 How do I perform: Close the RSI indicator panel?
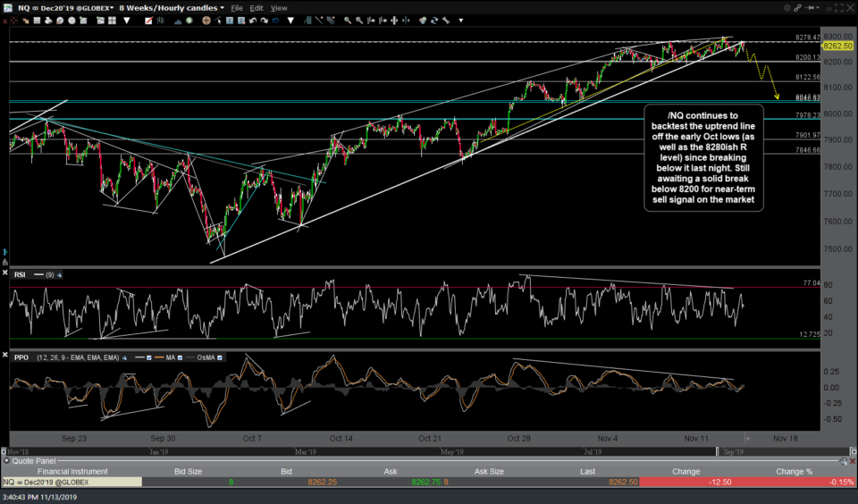tap(5, 273)
